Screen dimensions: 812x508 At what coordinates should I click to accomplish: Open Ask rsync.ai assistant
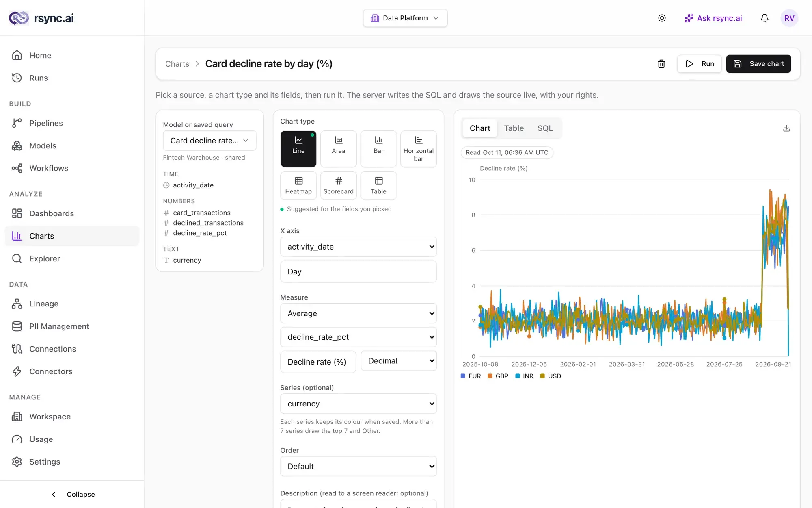[713, 18]
